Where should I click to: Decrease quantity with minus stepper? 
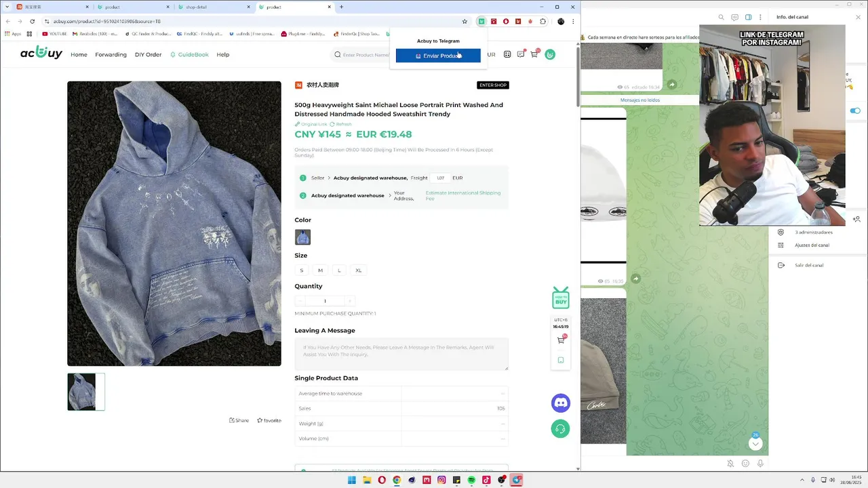click(300, 301)
